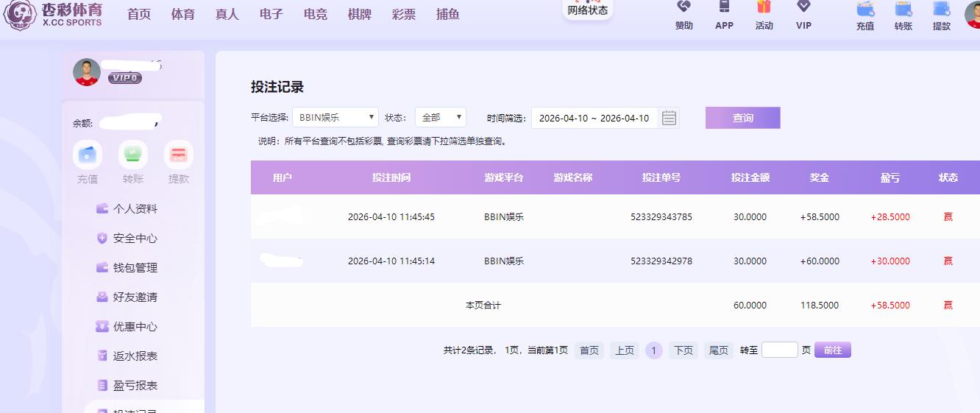
Task: Select the 体育 navigation tab
Action: point(183,14)
